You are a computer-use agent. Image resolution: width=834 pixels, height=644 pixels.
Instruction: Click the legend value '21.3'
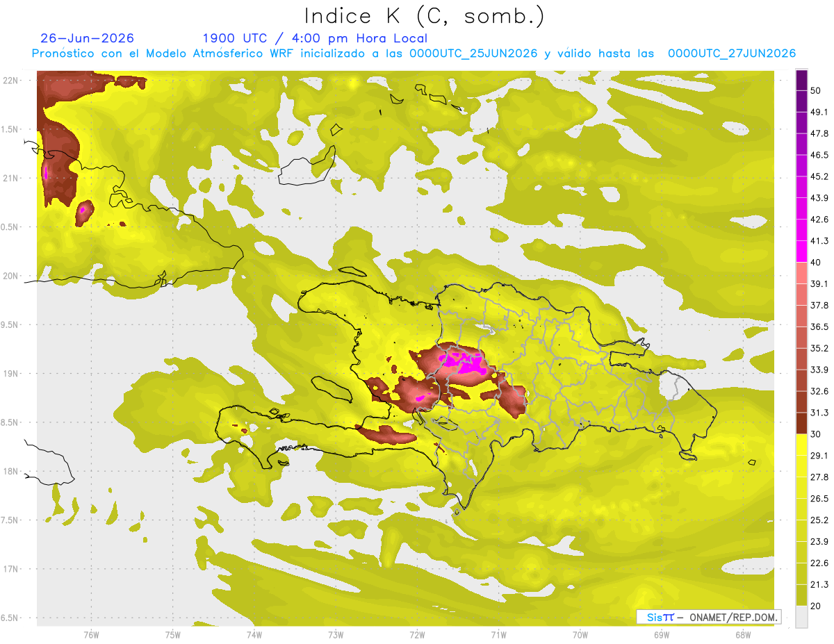click(819, 584)
